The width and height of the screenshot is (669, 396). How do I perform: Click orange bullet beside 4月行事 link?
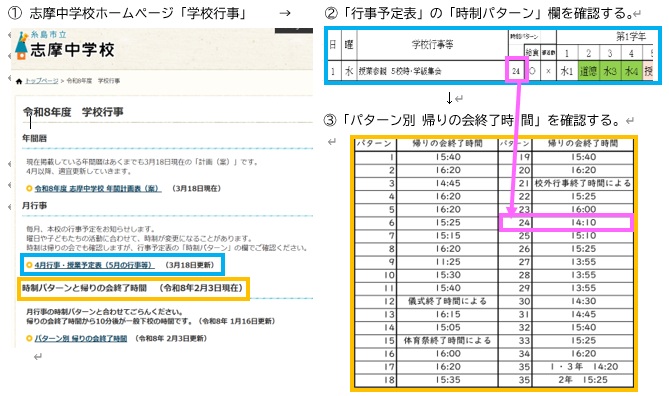tap(29, 265)
